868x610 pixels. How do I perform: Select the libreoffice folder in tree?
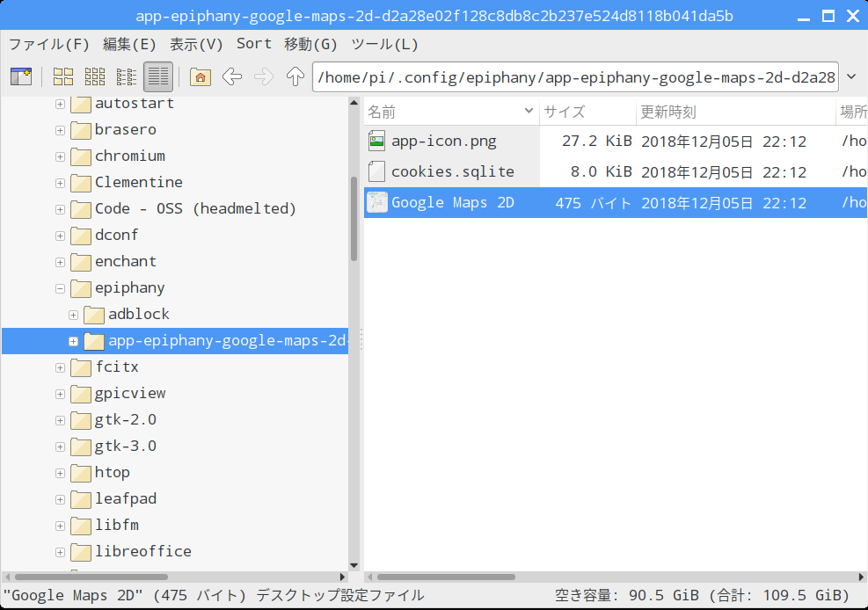143,551
